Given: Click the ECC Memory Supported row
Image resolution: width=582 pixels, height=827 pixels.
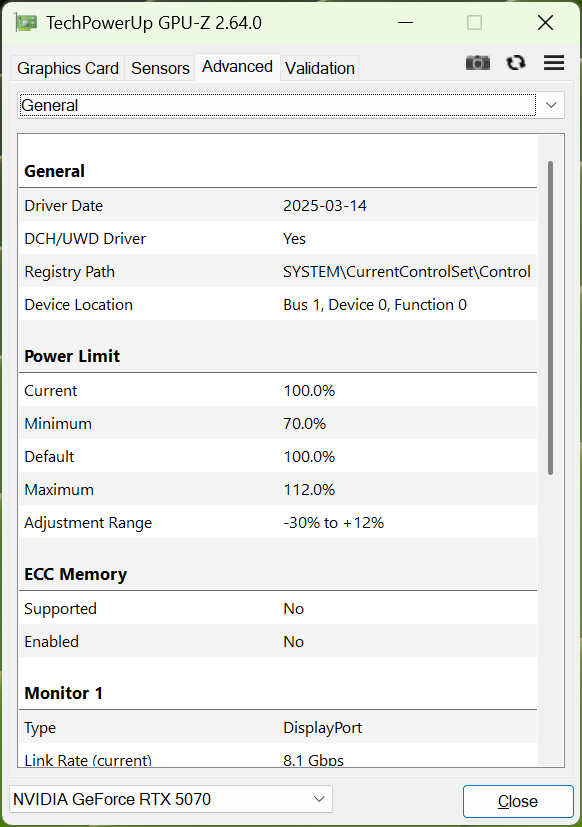Looking at the screenshot, I should (x=278, y=609).
